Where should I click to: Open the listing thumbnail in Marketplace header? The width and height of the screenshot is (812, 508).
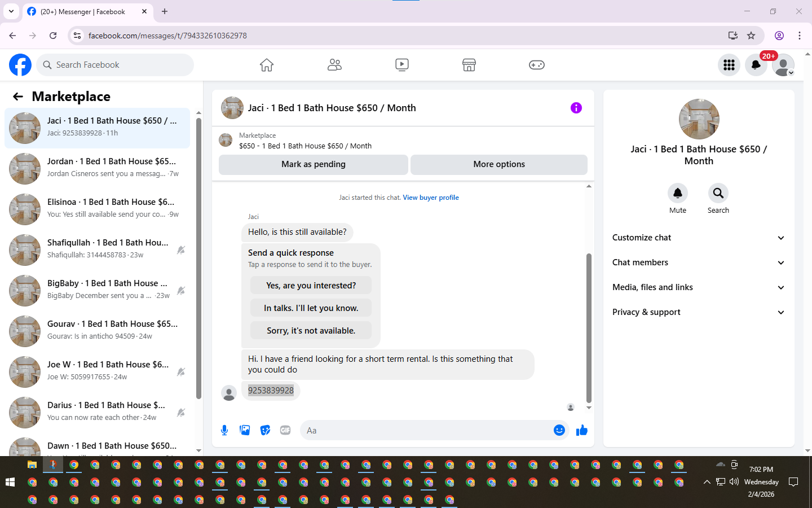tap(226, 140)
